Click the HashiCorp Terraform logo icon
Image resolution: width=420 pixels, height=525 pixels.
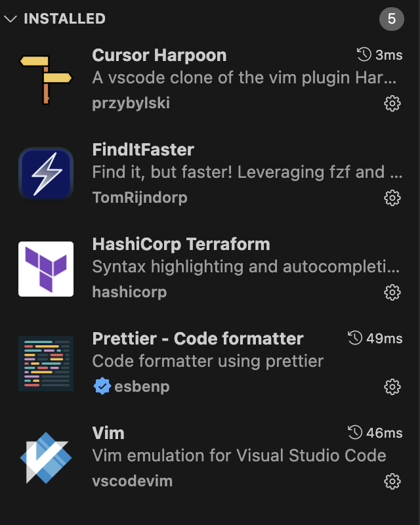click(46, 269)
